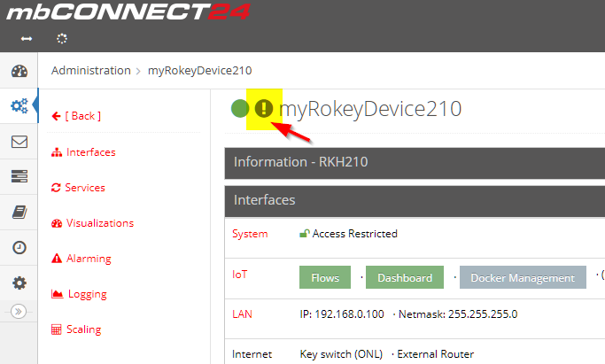
Task: Open the server stack icon in sidebar
Action: click(19, 176)
